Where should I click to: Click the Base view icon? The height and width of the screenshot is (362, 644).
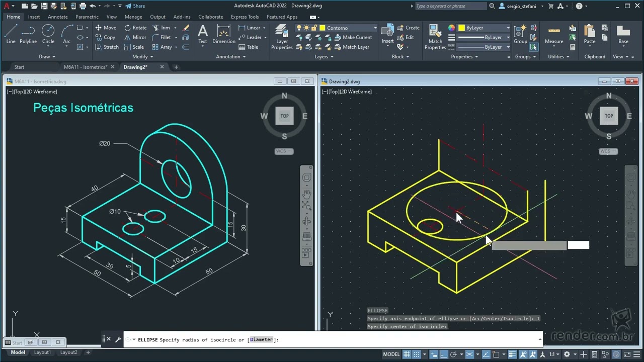[623, 34]
